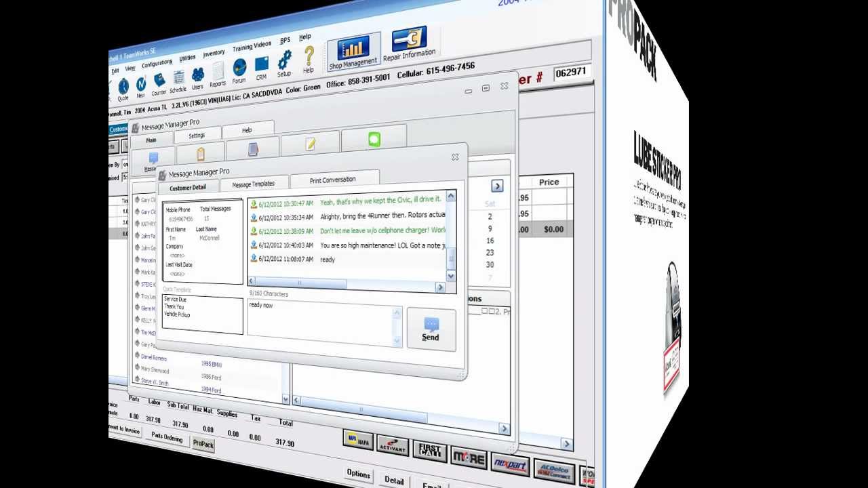Switch to the Message Templates tab

tap(254, 183)
